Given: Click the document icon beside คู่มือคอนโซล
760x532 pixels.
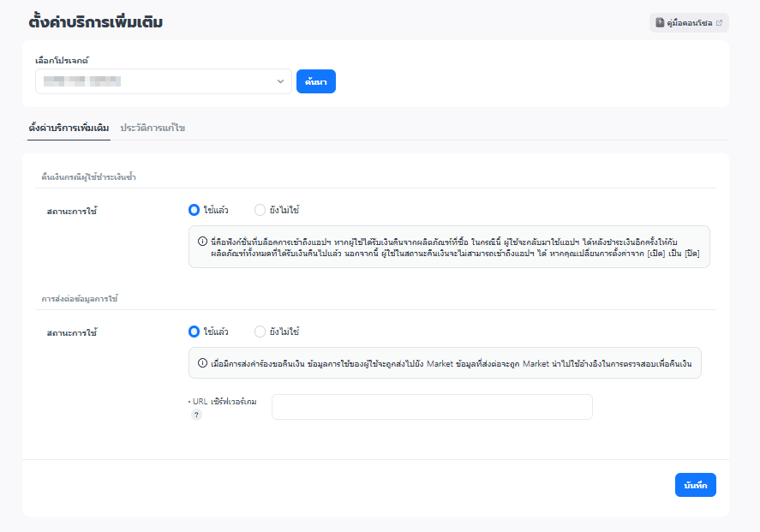Looking at the screenshot, I should [x=660, y=23].
